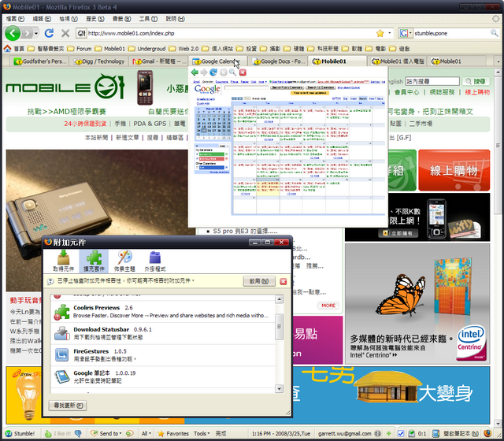Click the PDA & GPS navigation link
This screenshot has height=441, width=504.
pyautogui.click(x=150, y=124)
